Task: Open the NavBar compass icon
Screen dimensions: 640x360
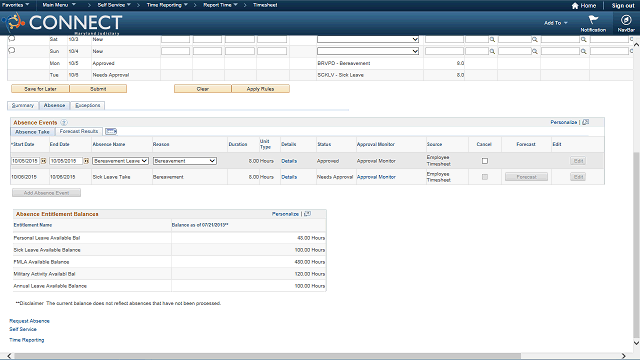Action: coord(626,20)
